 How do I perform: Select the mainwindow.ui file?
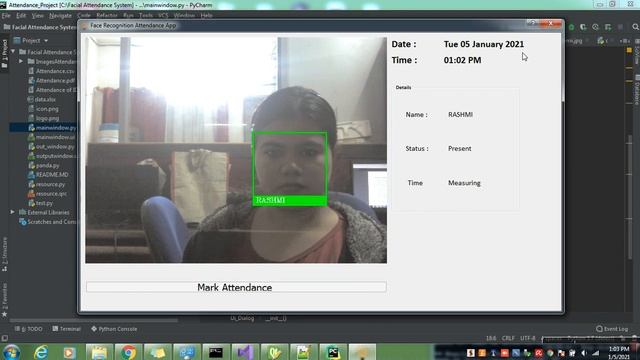click(51, 137)
